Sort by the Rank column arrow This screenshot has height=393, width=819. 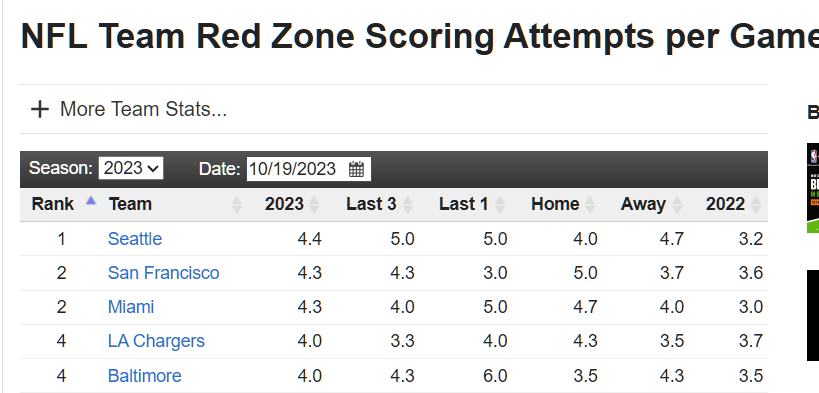coord(91,200)
